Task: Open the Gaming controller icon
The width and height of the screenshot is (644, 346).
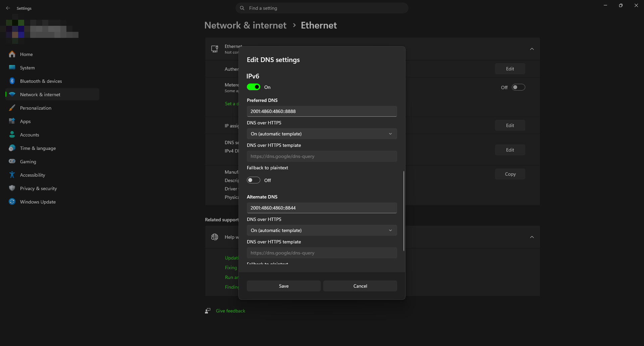Action: pos(12,161)
